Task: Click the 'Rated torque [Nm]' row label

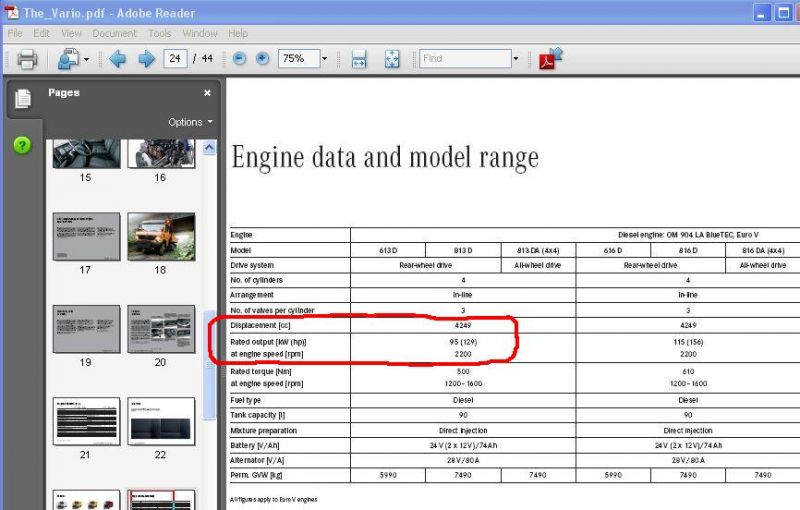Action: (261, 371)
